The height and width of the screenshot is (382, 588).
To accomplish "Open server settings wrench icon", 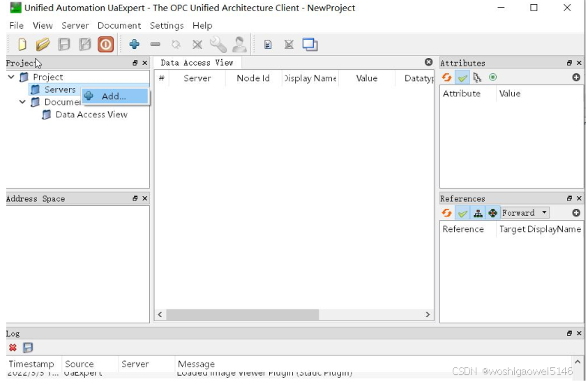I will tap(218, 44).
